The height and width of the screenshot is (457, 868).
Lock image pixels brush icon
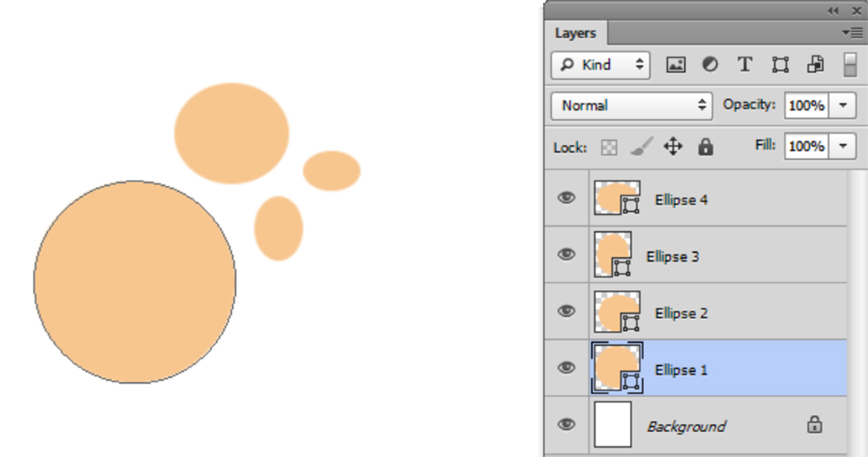(x=641, y=147)
